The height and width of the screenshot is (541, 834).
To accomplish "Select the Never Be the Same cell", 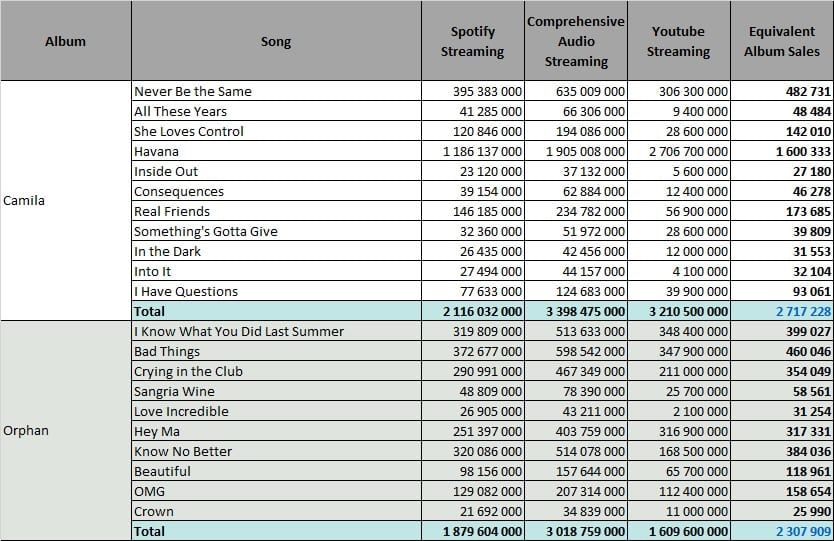I will coord(276,91).
